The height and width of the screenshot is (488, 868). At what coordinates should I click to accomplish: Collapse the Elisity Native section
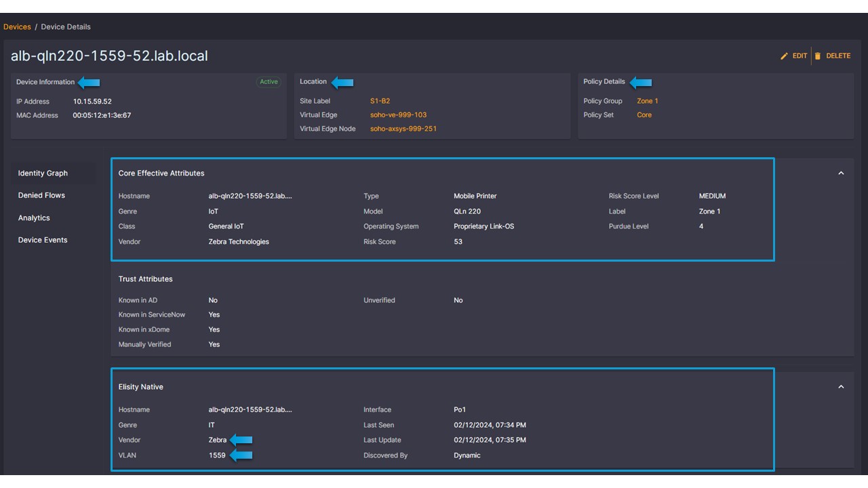coord(841,387)
